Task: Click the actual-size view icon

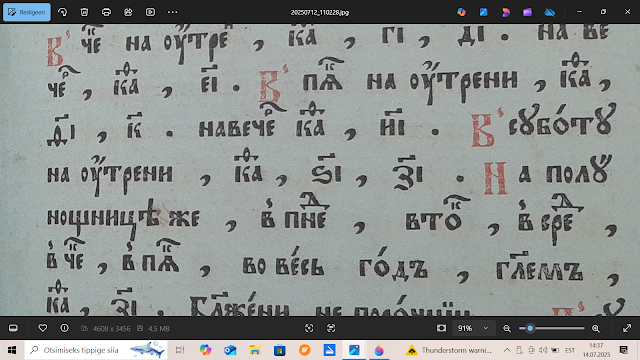Action: (x=331, y=328)
